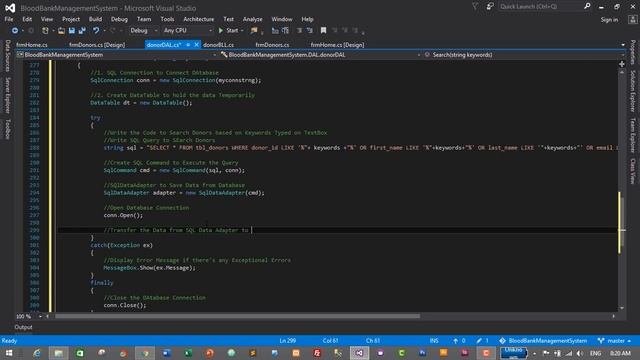
Task: Click the Quick Launch search input field
Action: 540,7
